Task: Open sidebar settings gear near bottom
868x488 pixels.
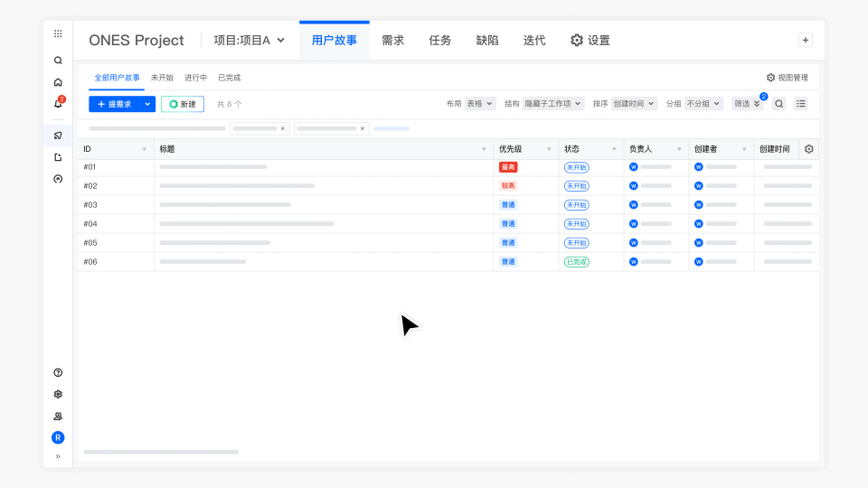Action: point(58,395)
